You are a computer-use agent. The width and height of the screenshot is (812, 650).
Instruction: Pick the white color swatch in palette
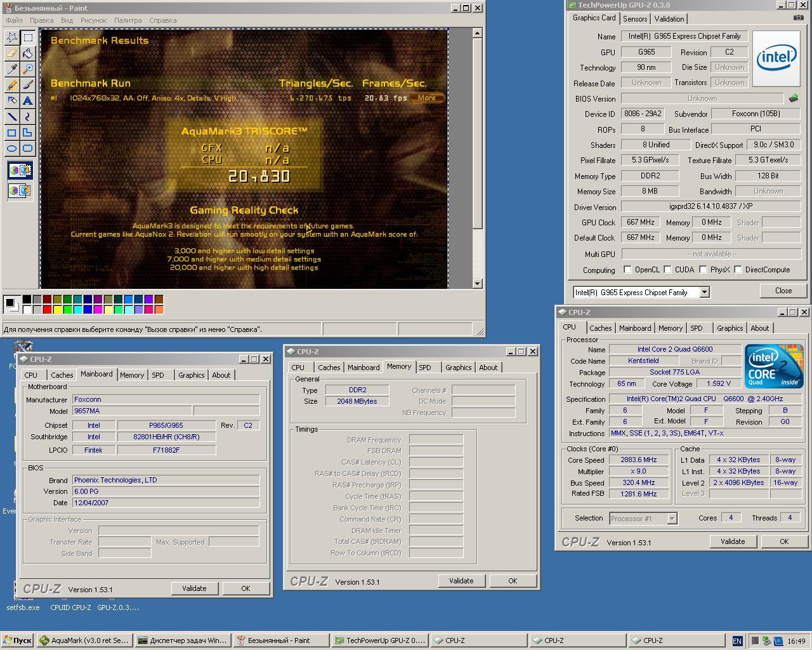pos(27,310)
